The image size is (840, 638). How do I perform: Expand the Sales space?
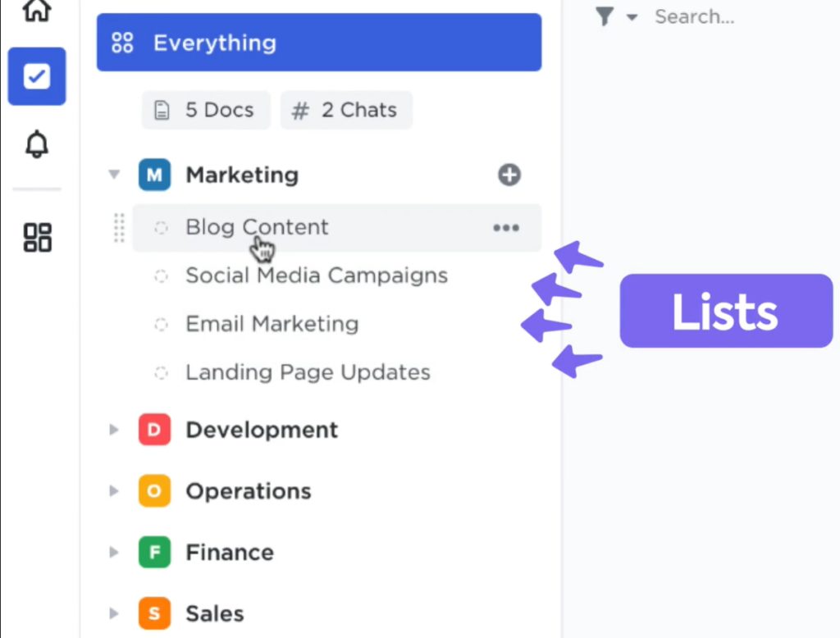point(113,613)
